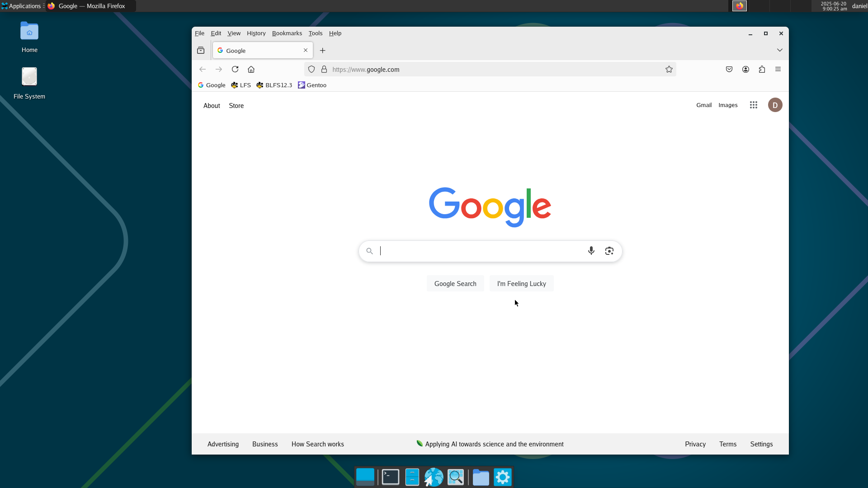Click the About link
The width and height of the screenshot is (868, 488).
point(212,106)
